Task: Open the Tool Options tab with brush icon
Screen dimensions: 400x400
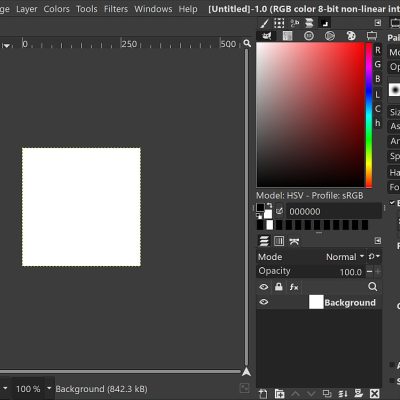Action: (264, 23)
